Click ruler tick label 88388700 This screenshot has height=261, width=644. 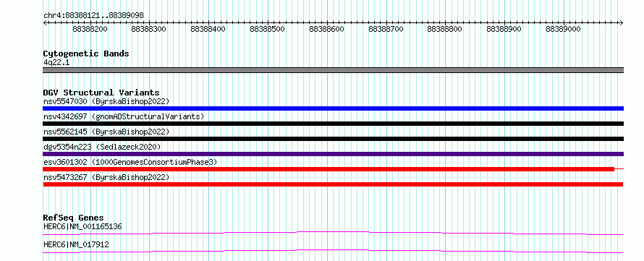coord(386,29)
